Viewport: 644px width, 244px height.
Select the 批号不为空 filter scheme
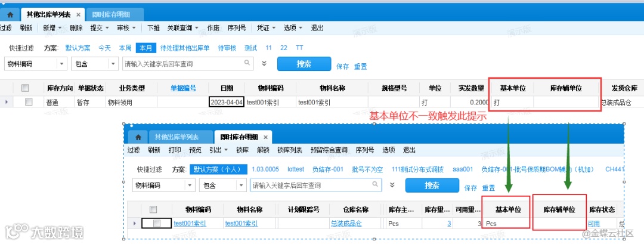point(367,169)
